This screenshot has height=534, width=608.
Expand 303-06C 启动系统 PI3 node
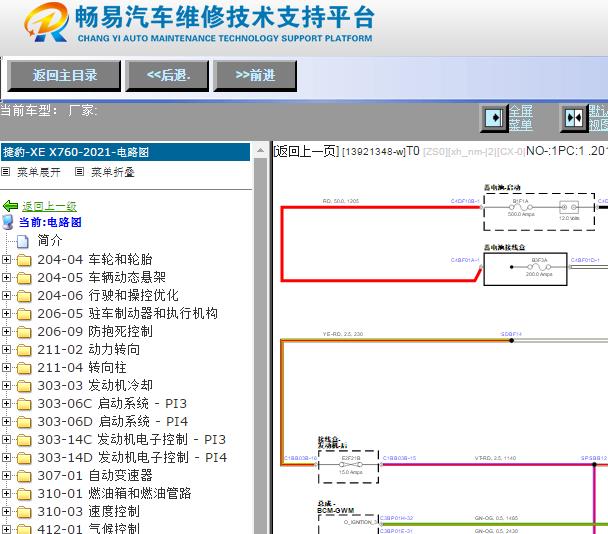coord(6,403)
